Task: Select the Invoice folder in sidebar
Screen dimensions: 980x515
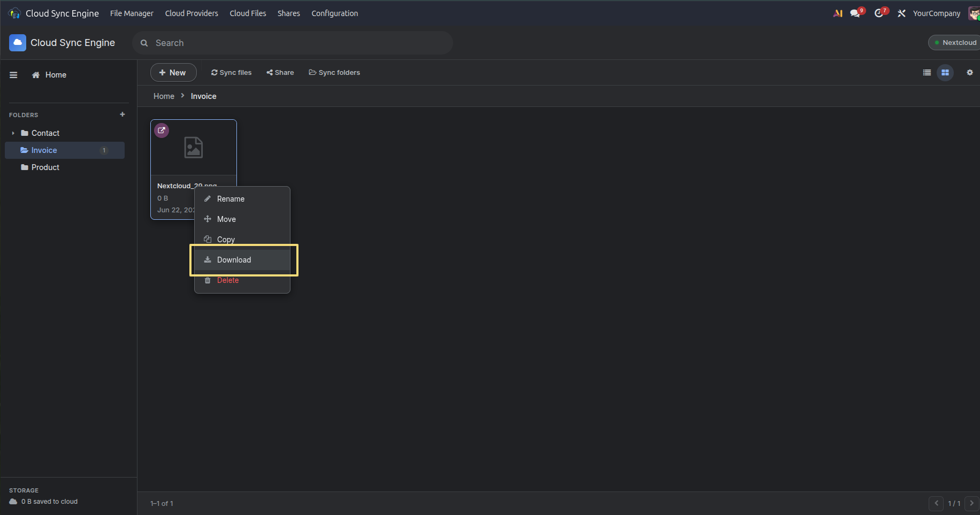Action: [x=65, y=150]
